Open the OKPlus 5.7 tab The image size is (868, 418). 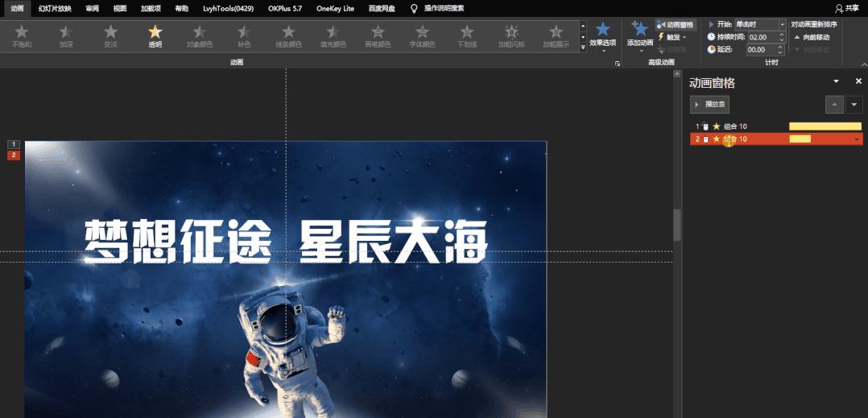point(285,8)
